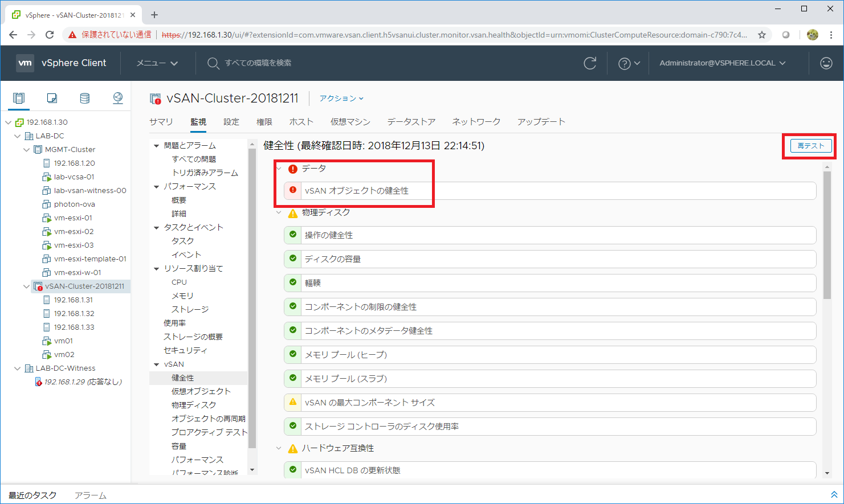Collapse the パフォーマンス section in monitor menu
Screen dimensions: 844x504
pyautogui.click(x=157, y=187)
